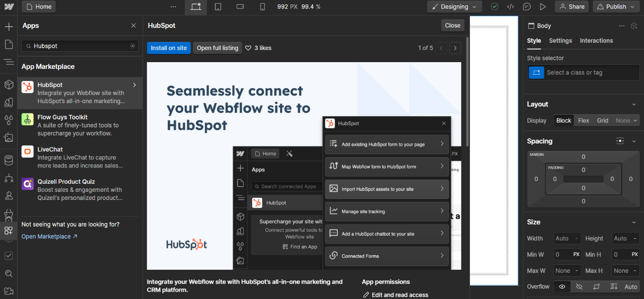Viewport: 644px width, 299px height.
Task: Select Flow Guys Toolkit app
Action: click(80, 125)
